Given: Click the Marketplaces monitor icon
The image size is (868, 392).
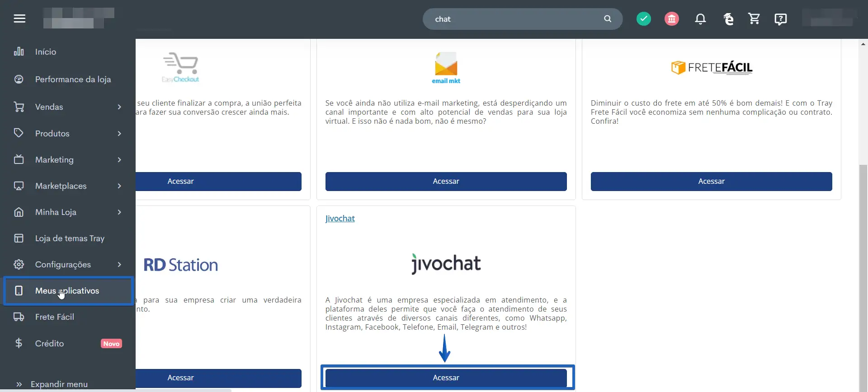Looking at the screenshot, I should (x=19, y=186).
